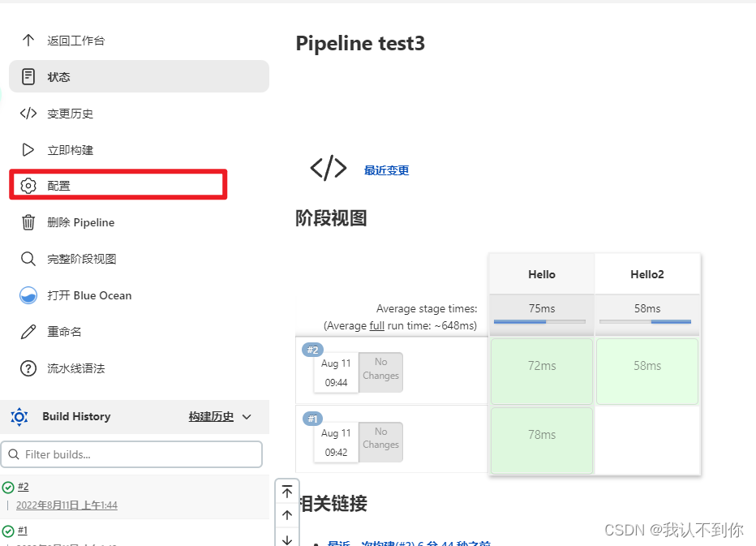The height and width of the screenshot is (546, 756).
Task: Click No Changes box for build #1
Action: coord(380,439)
